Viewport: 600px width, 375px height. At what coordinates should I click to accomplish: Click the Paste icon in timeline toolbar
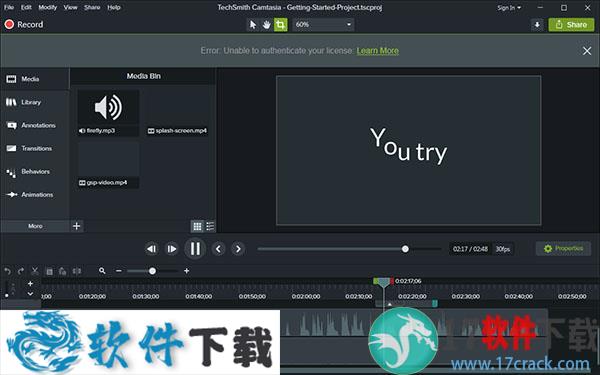pyautogui.click(x=63, y=271)
